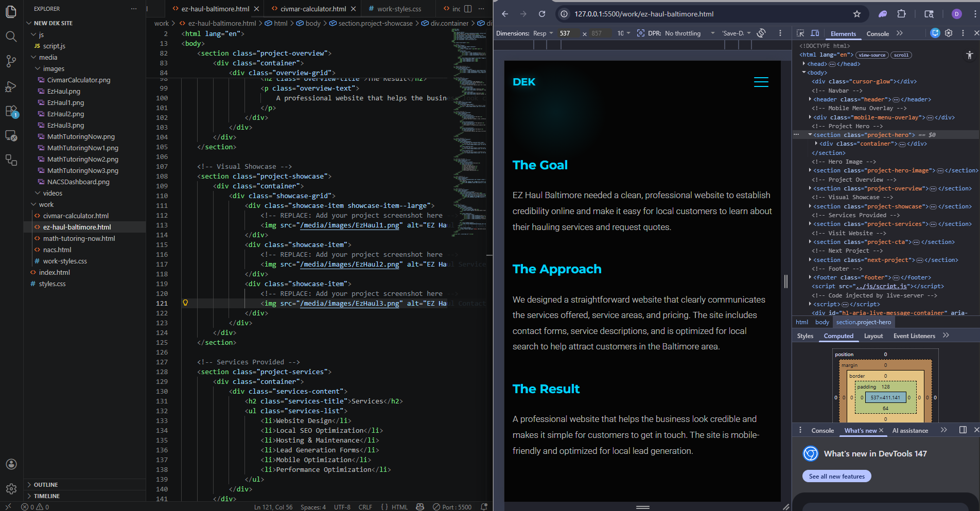The height and width of the screenshot is (511, 980).
Task: Open the Source Control view in VS Code
Action: pyautogui.click(x=11, y=61)
